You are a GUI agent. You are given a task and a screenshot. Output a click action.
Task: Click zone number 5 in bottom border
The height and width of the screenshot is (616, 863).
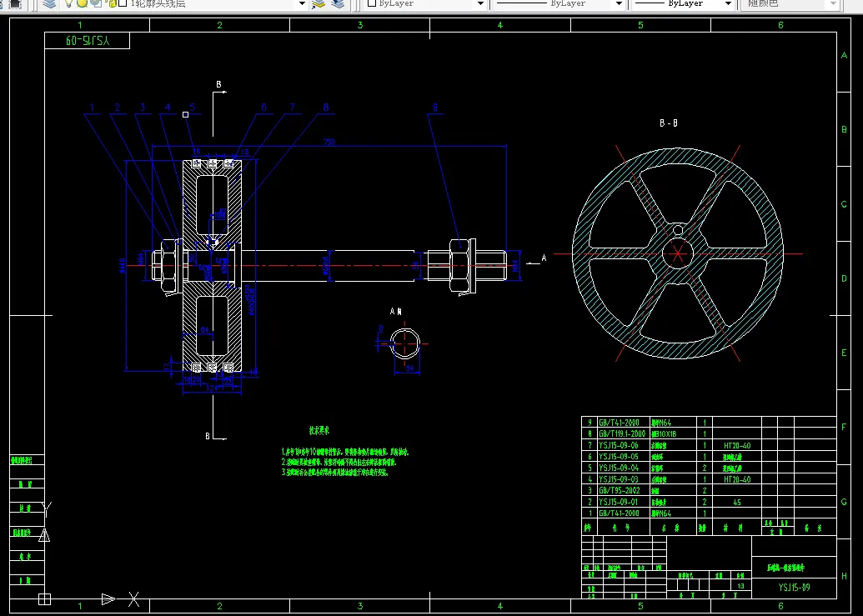pyautogui.click(x=640, y=606)
